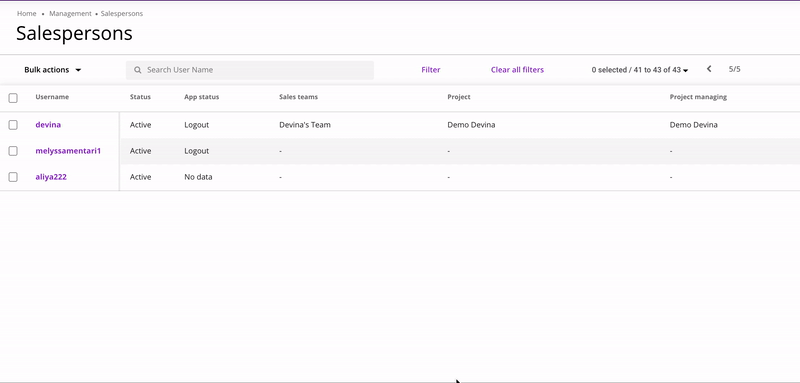Click the Username column header

(52, 97)
